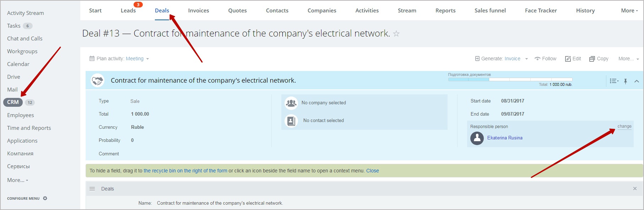
Task: Close the Deals section with X
Action: [635, 189]
